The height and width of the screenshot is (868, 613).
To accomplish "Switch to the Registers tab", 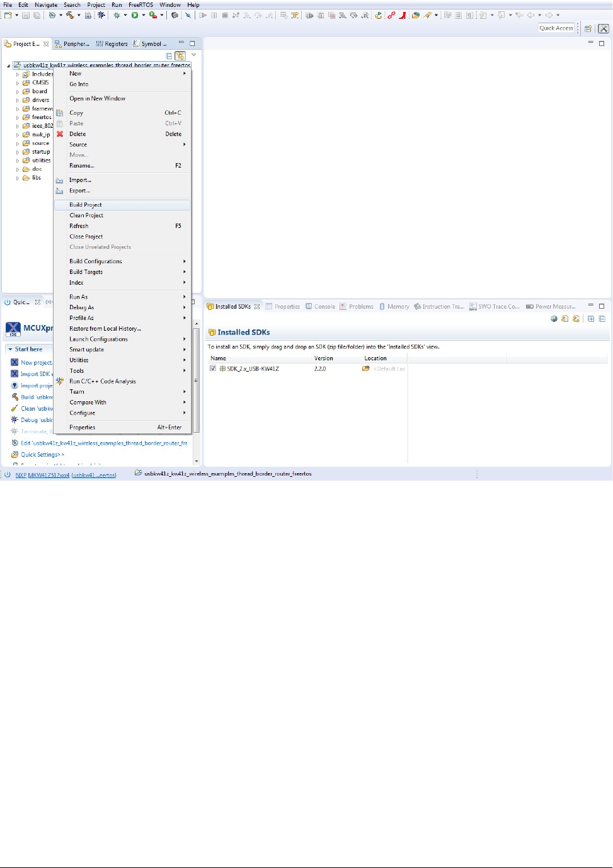I will [112, 44].
